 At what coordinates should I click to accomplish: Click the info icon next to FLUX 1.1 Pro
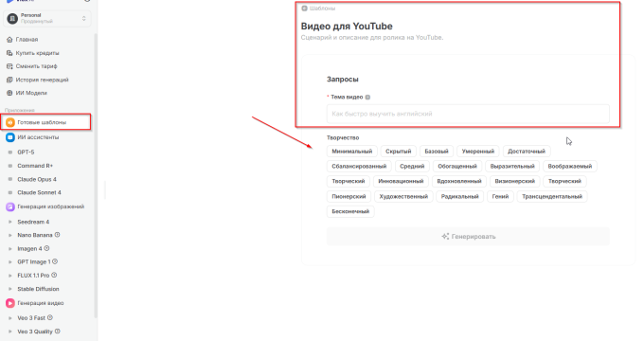(x=54, y=275)
